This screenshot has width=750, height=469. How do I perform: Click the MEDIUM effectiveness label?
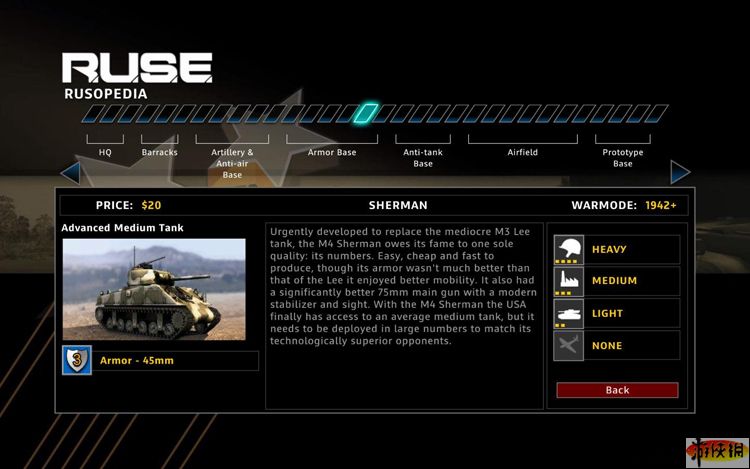pyautogui.click(x=614, y=281)
